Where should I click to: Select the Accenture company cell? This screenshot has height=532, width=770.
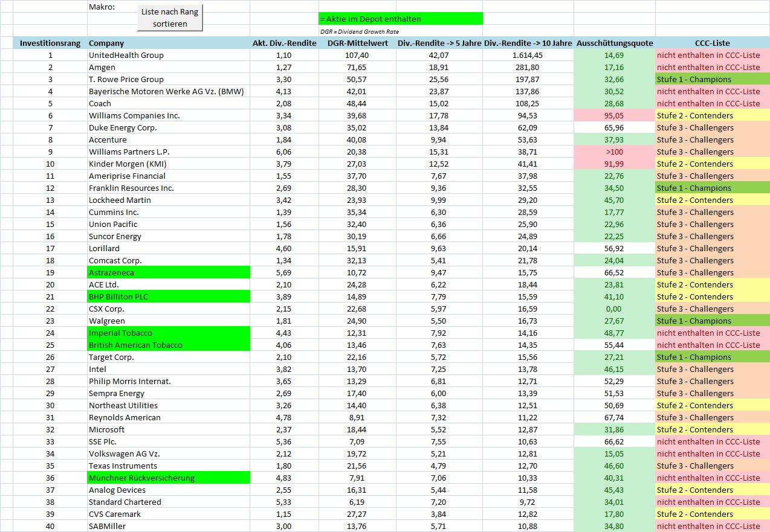click(x=169, y=139)
